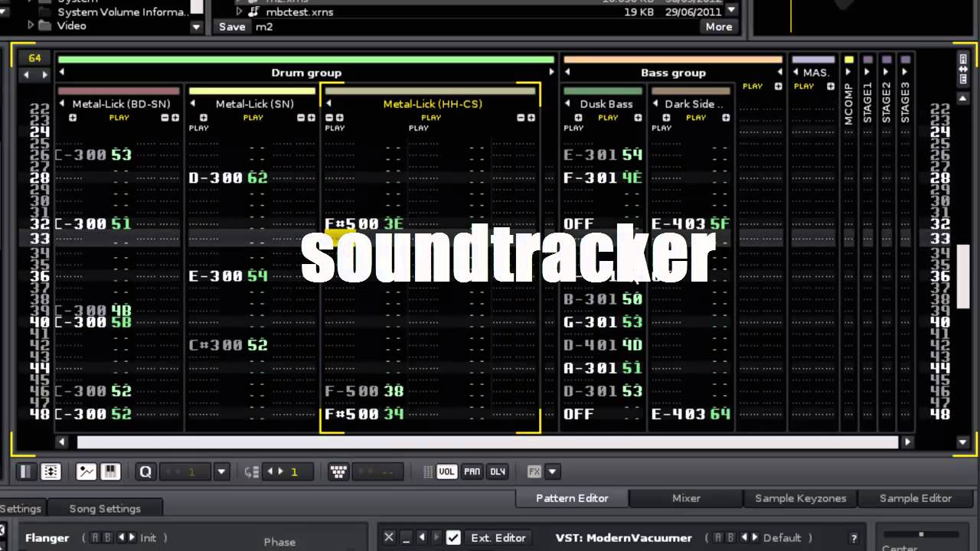980x551 pixels.
Task: Click the column grid handle before VOL
Action: [x=428, y=472]
